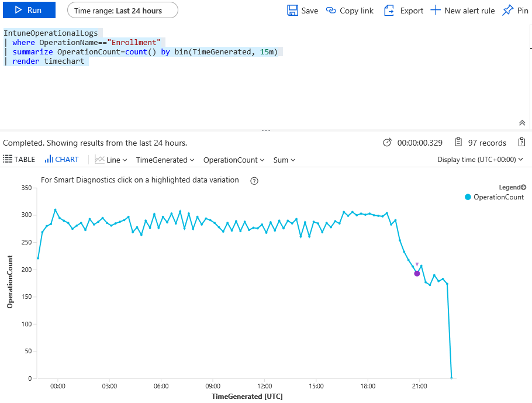This screenshot has height=403, width=532.
Task: Toggle the OperationCount legend series dot
Action: point(468,197)
